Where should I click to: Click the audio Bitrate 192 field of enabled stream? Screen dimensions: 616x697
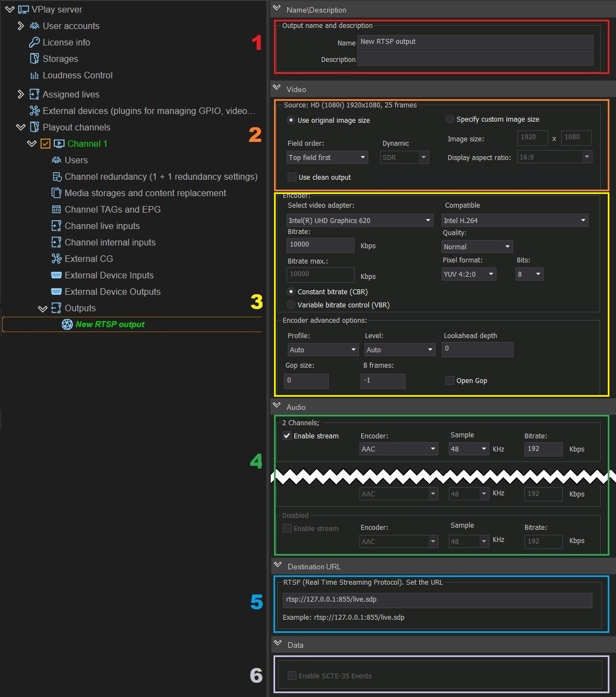click(x=543, y=449)
